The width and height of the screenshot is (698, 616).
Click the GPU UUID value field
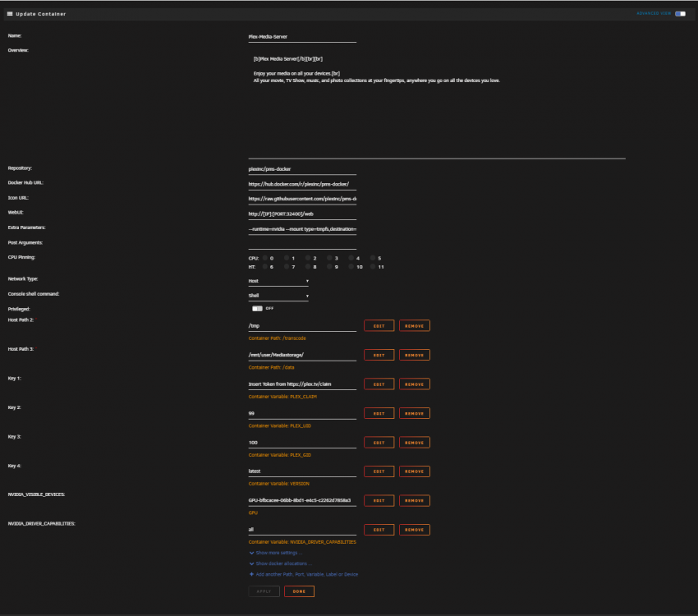302,501
